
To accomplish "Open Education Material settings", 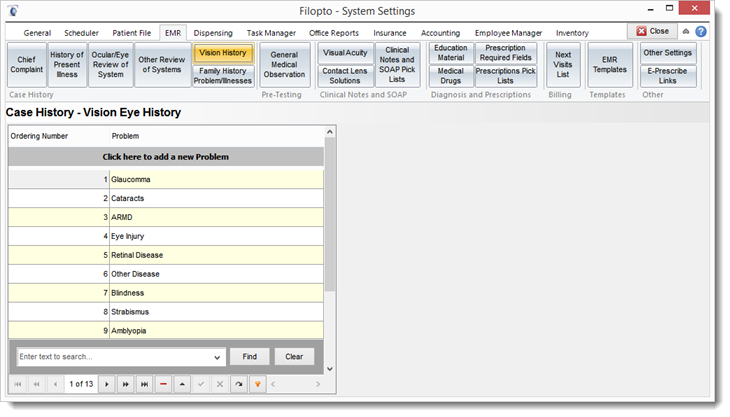I will (x=451, y=53).
